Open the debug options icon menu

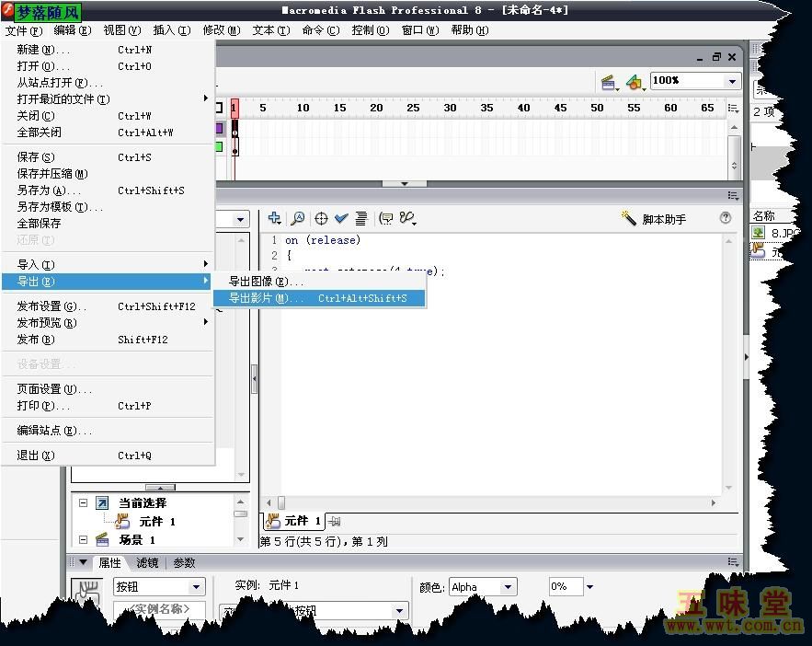[407, 219]
